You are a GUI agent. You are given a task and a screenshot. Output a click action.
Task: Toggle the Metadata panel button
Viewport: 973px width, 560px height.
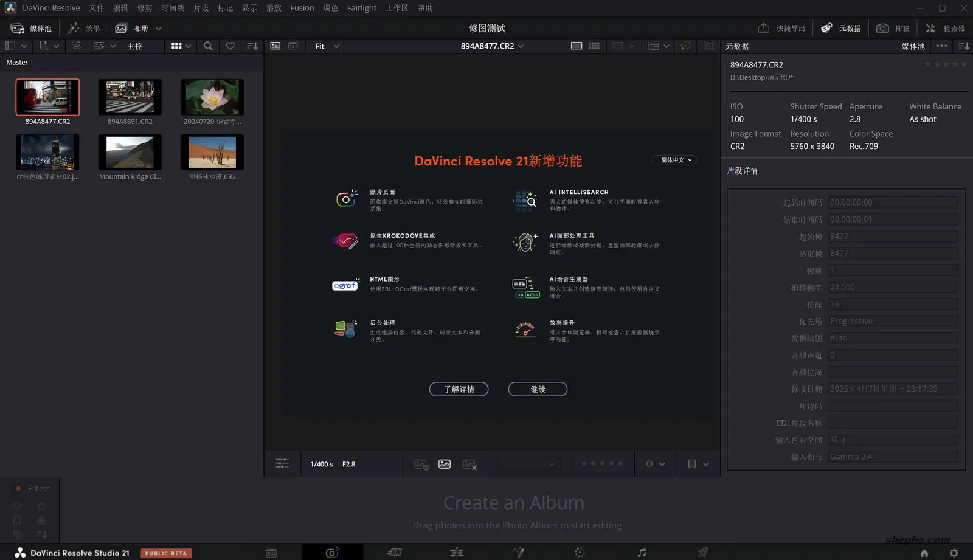841,28
